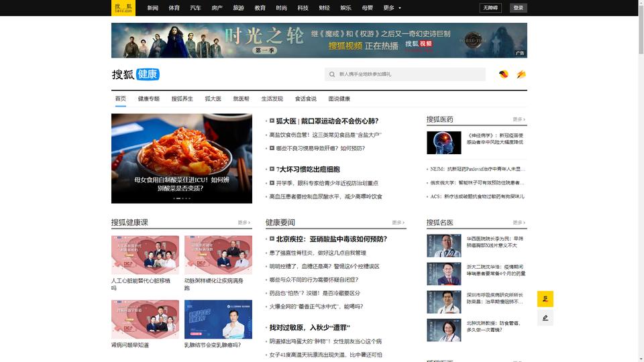Click the search input field
The height and width of the screenshot is (362, 644).
pyautogui.click(x=405, y=74)
